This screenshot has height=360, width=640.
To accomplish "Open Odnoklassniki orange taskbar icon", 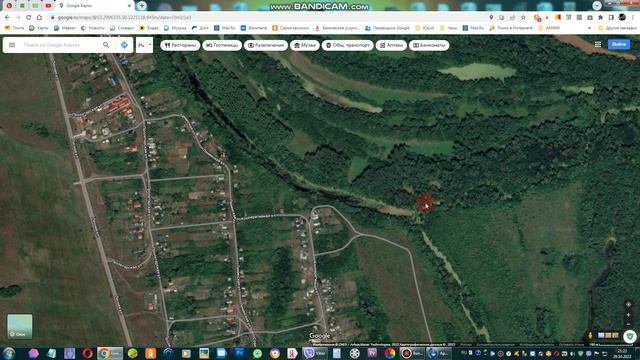I will 151,353.
